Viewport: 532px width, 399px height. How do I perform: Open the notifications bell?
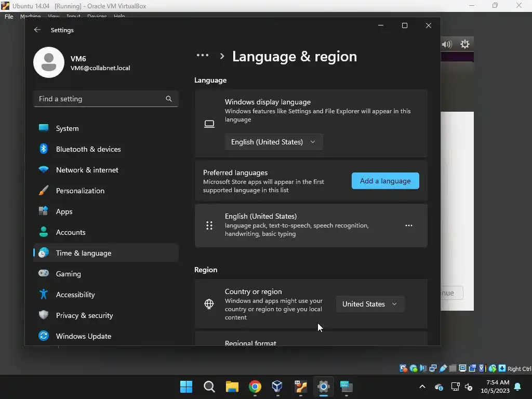tap(518, 387)
